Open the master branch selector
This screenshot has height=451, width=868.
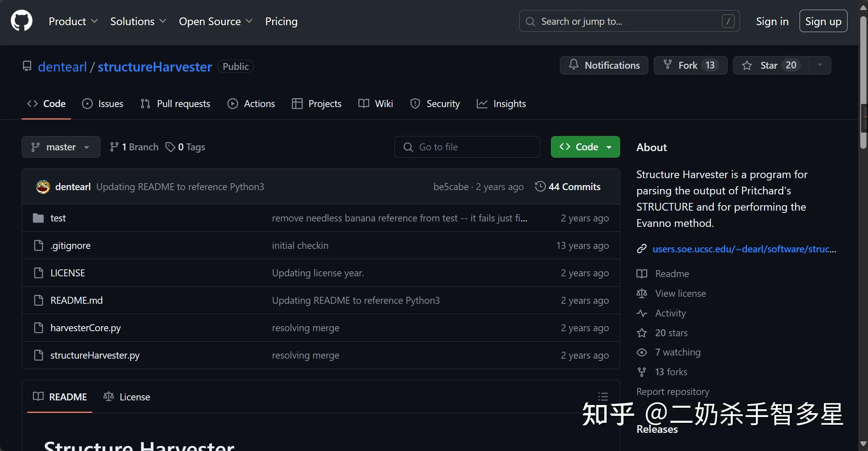point(61,147)
